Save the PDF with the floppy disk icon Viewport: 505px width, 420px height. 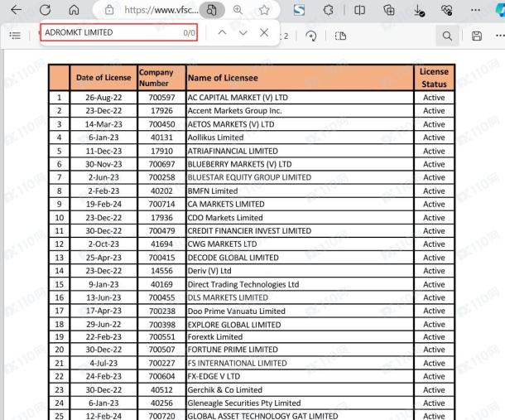click(477, 36)
